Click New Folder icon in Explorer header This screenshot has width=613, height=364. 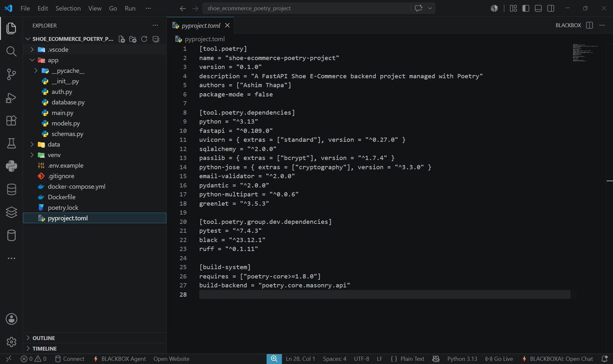pos(133,39)
